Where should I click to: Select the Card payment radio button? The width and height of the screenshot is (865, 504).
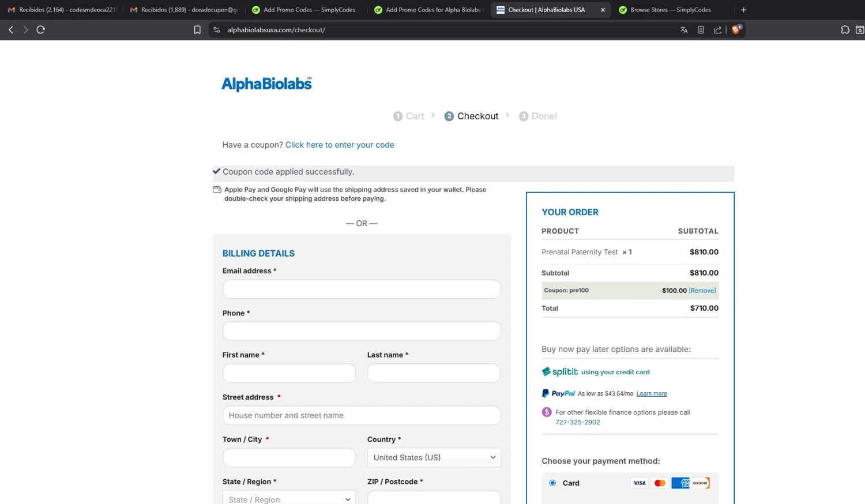[x=552, y=483]
